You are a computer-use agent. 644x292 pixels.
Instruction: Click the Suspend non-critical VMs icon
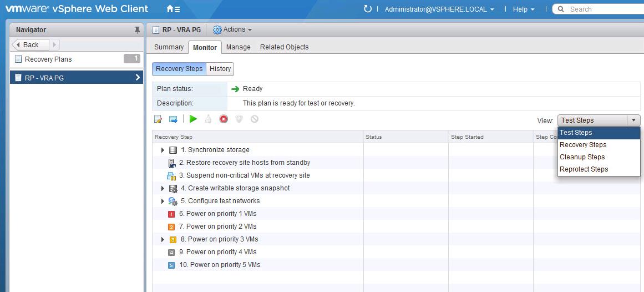click(x=171, y=175)
